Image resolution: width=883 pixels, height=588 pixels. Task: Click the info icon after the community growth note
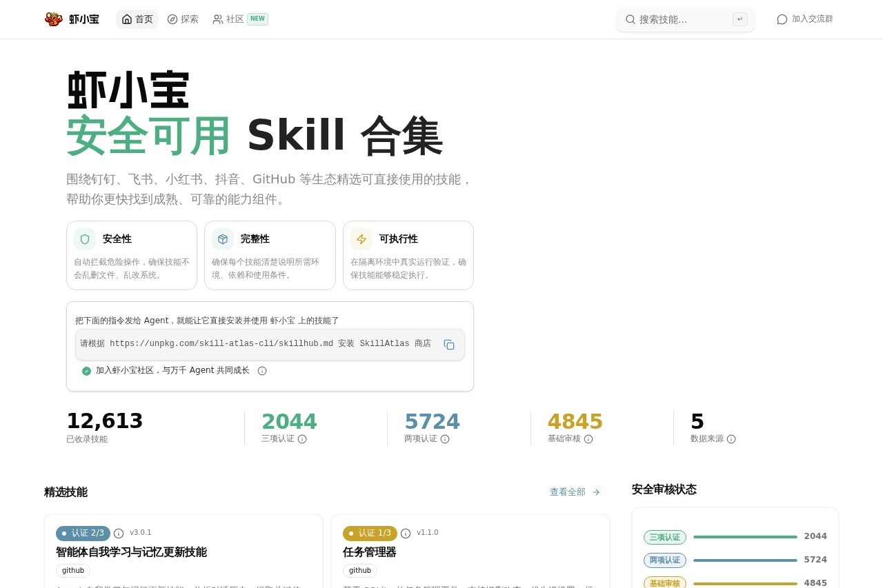point(261,370)
